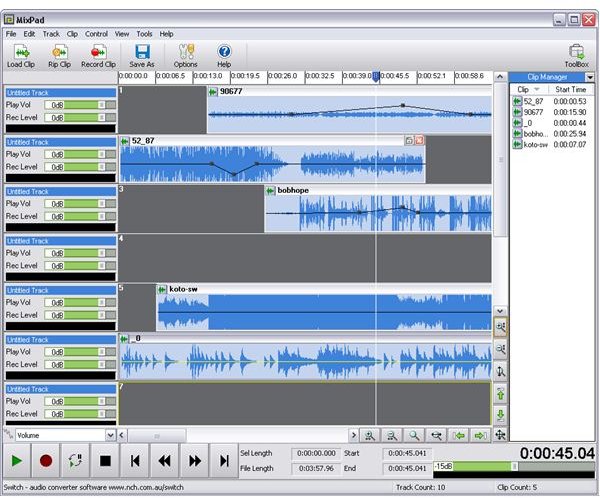
Task: Open the Track menu
Action: click(51, 34)
